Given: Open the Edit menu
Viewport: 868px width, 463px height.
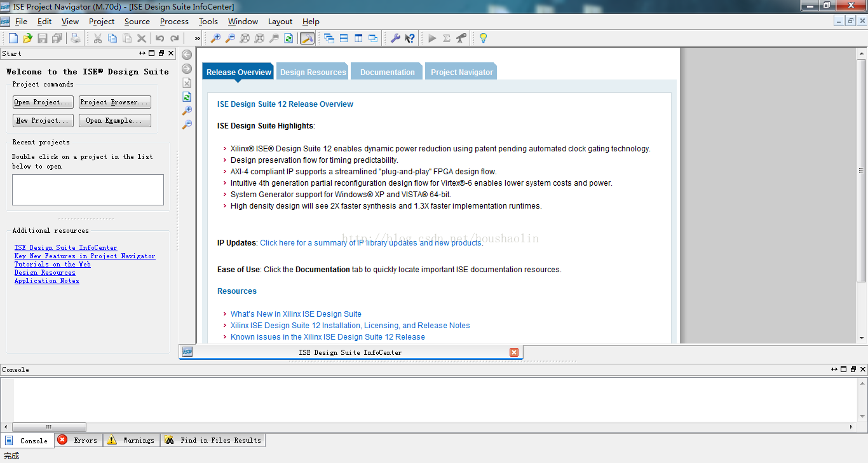Looking at the screenshot, I should pos(44,22).
